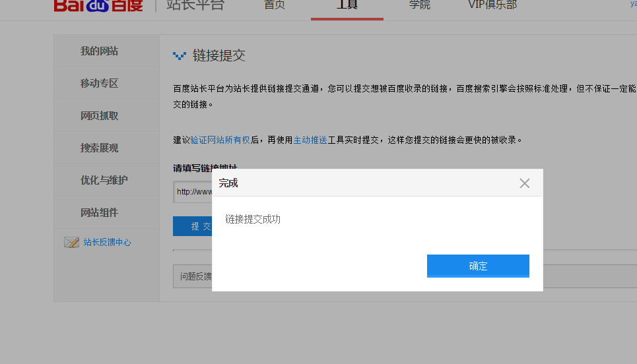Click the blue 提交 button
The width and height of the screenshot is (637, 364).
pos(193,226)
